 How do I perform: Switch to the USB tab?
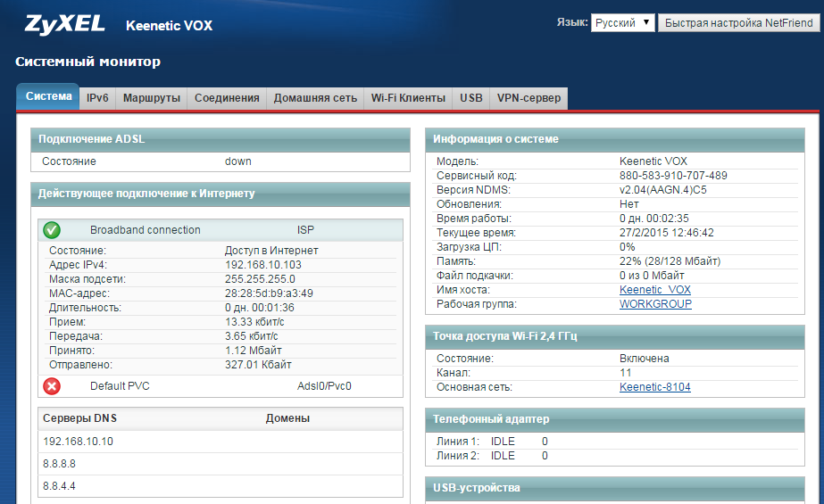tap(470, 98)
